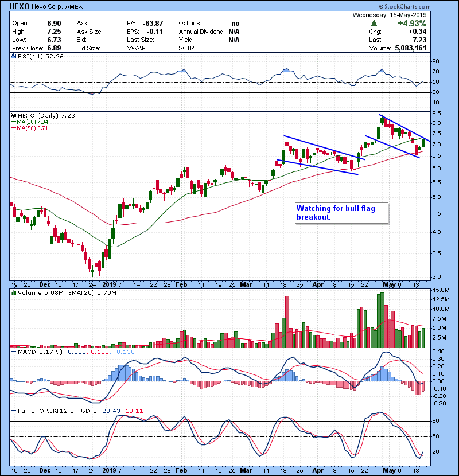Image resolution: width=459 pixels, height=476 pixels.
Task: Click the 'VWAP:' label
Action: (137, 48)
